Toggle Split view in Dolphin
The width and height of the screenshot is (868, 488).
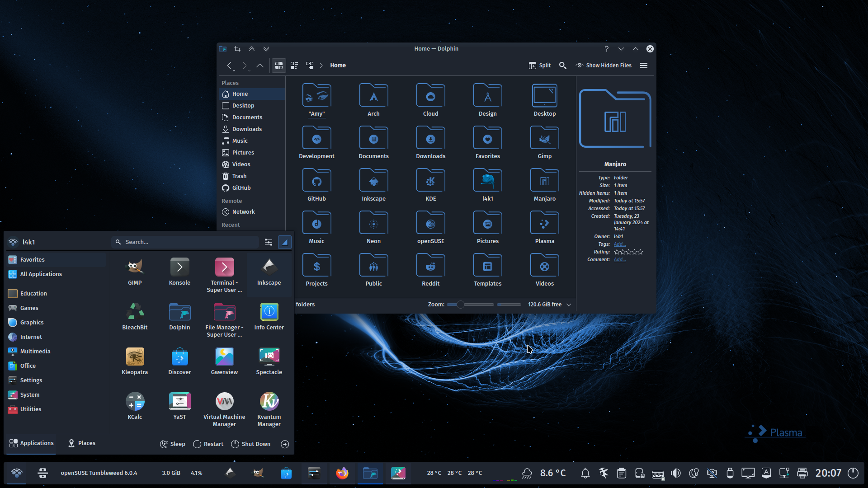coord(540,66)
